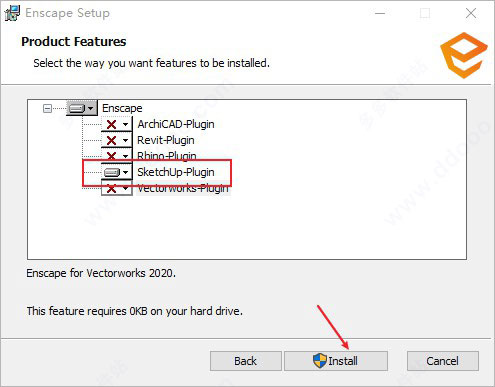Collapse the Enscape feature tree node
Viewport: 495px width, 387px height.
click(48, 108)
